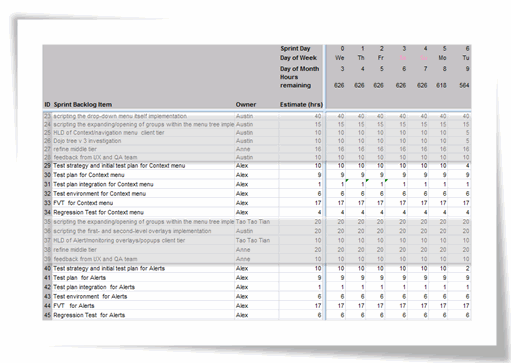The width and height of the screenshot is (511, 363).
Task: Select row number 40 header
Action: coord(47,268)
